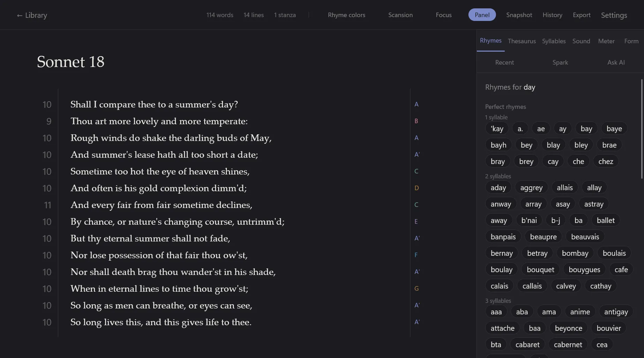Switch to the Meter tab

[606, 41]
